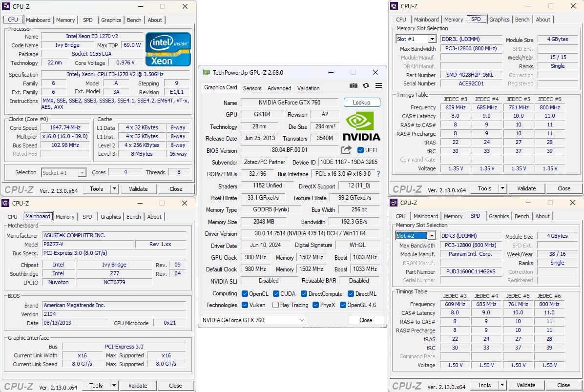Open the Bench tab in the top-left CPU-Z

[134, 20]
